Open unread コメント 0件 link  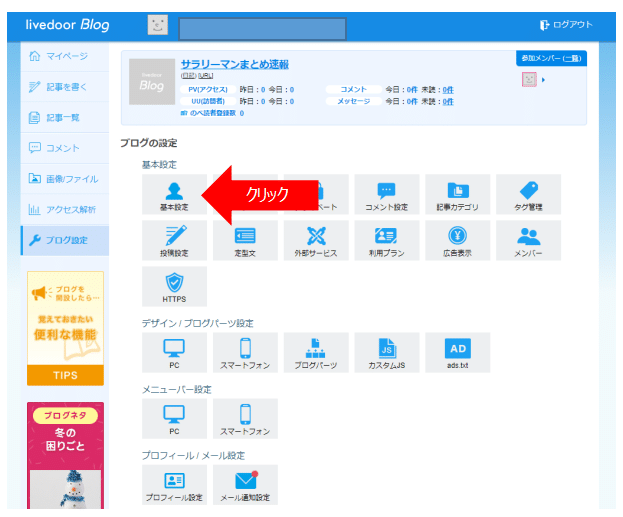click(x=448, y=90)
